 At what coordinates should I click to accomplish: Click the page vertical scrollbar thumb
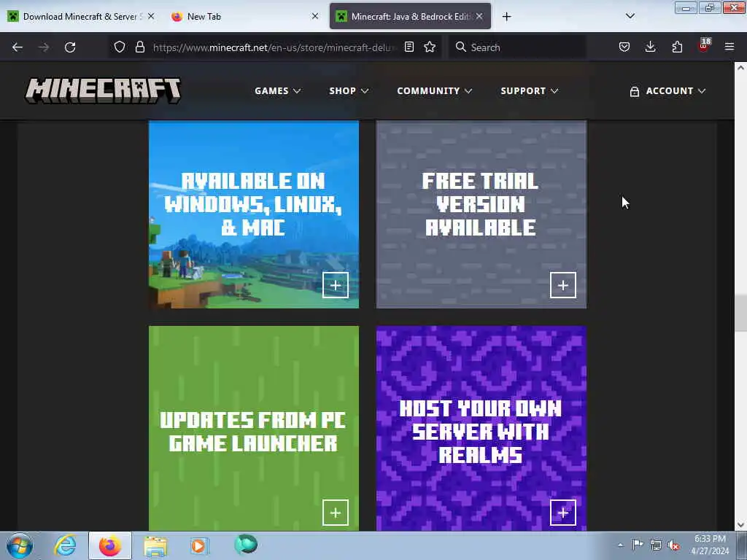(x=740, y=314)
